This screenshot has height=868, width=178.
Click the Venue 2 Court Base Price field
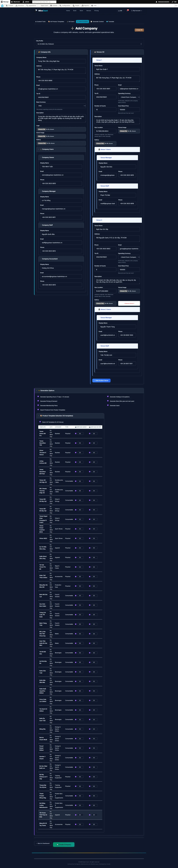coord(129,270)
